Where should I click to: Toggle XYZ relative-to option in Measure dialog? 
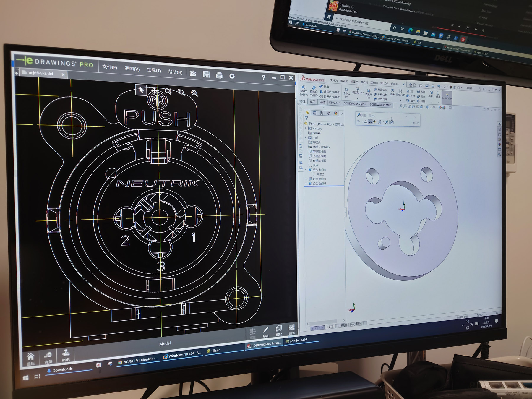(370, 122)
